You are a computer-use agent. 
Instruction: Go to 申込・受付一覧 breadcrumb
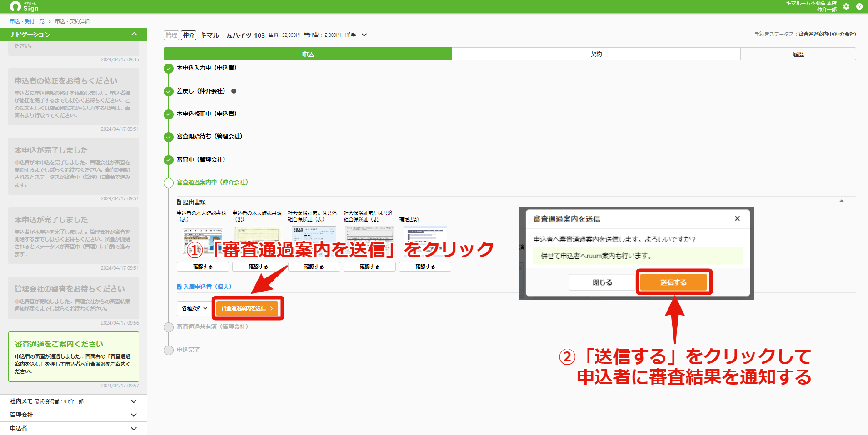click(x=27, y=21)
